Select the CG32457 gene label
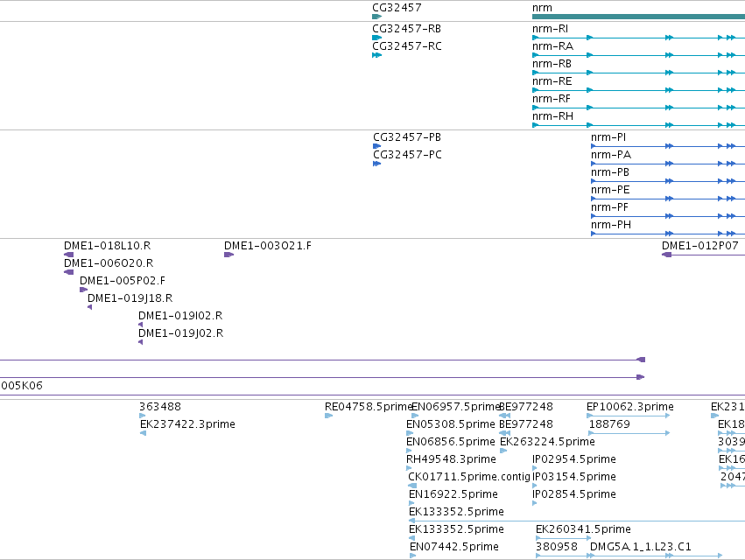Viewport: 745px width, 560px height. (397, 8)
